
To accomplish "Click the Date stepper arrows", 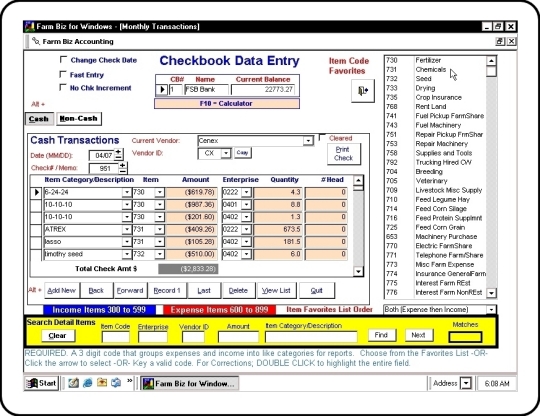I will (118, 154).
